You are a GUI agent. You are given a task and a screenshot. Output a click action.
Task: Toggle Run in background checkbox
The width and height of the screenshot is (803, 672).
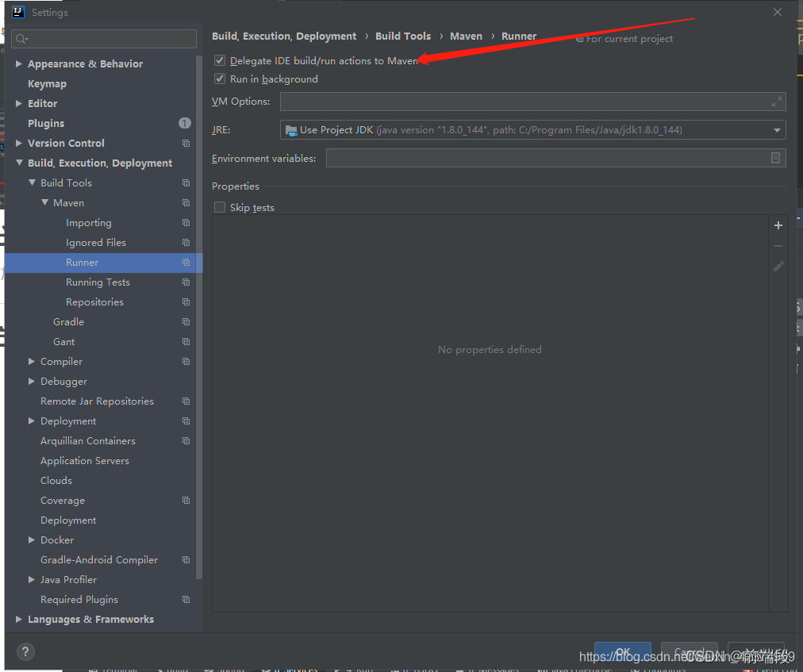pyautogui.click(x=220, y=79)
